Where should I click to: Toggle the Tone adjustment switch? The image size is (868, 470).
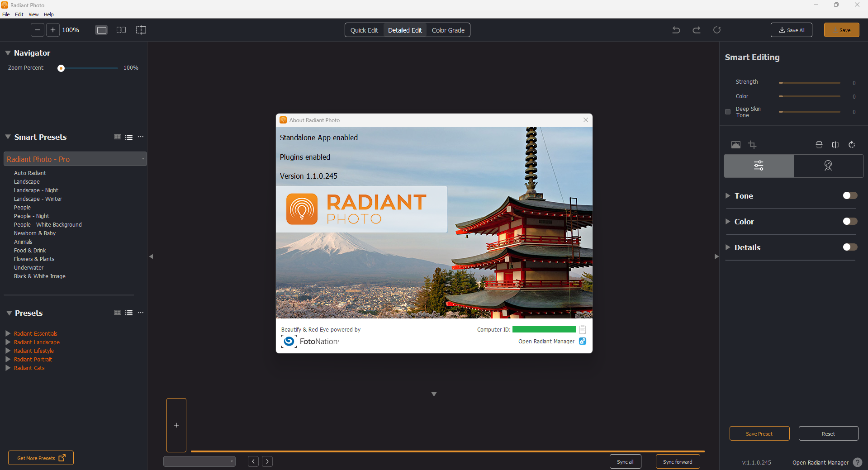(x=850, y=195)
